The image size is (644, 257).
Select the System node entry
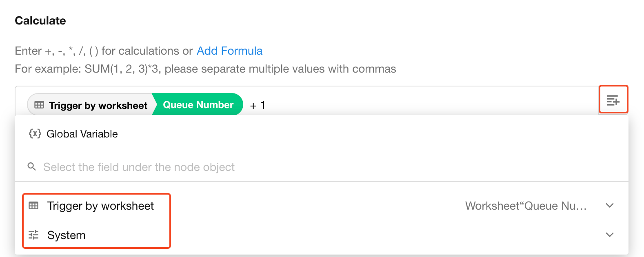pyautogui.click(x=67, y=235)
